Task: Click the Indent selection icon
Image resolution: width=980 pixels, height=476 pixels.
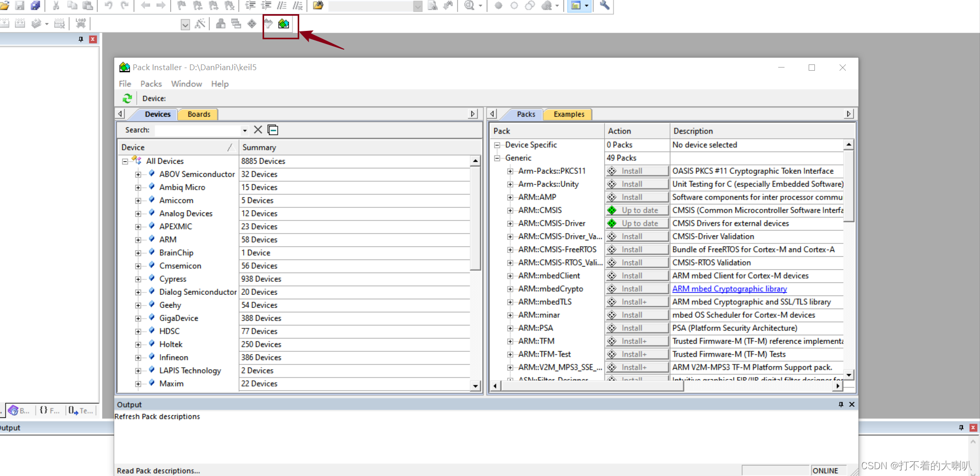Action: pyautogui.click(x=251, y=6)
